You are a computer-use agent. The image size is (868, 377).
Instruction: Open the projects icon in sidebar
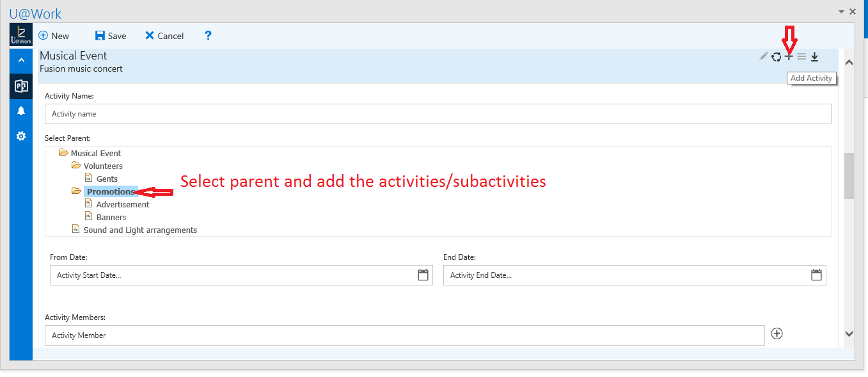click(x=21, y=86)
